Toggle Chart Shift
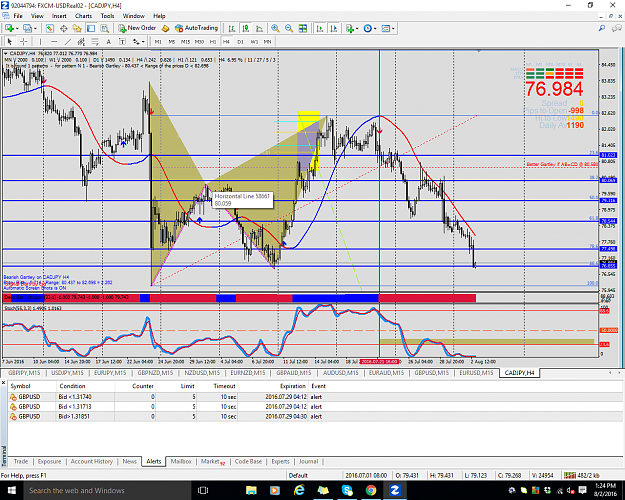 coord(333,28)
